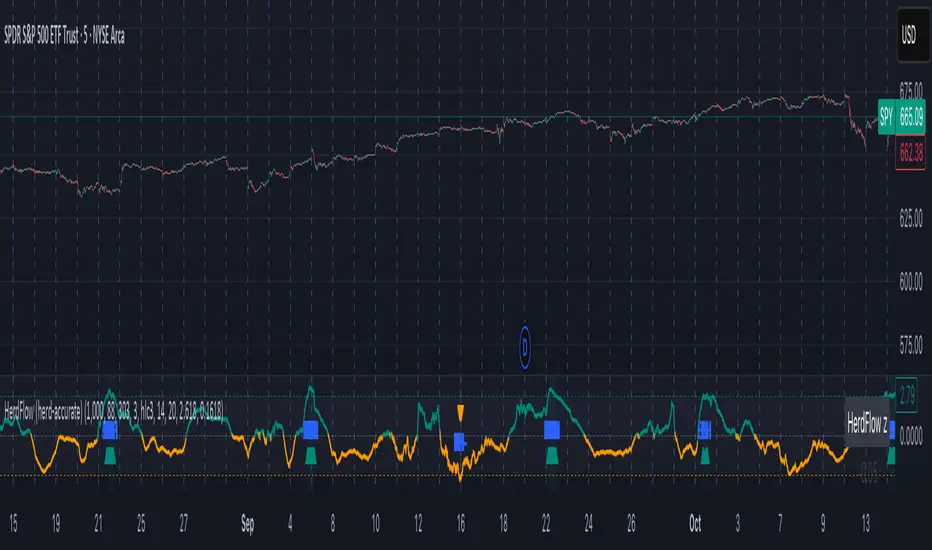
Task: Click the 675.00 price axis label
Action: pos(911,90)
